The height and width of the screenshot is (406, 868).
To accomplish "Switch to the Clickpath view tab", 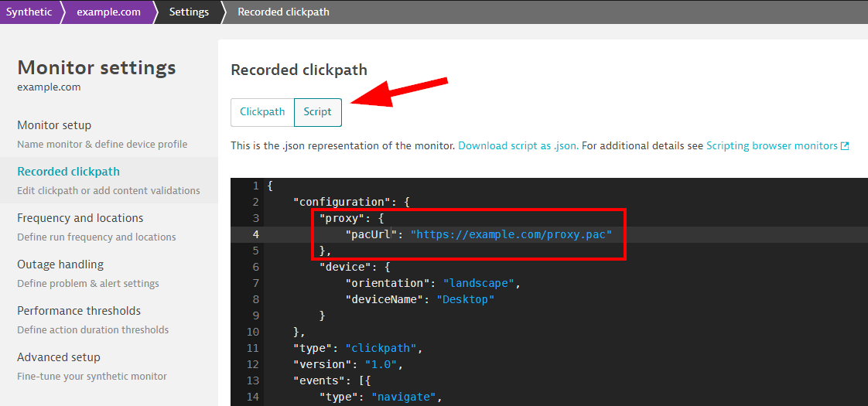I will [x=262, y=112].
